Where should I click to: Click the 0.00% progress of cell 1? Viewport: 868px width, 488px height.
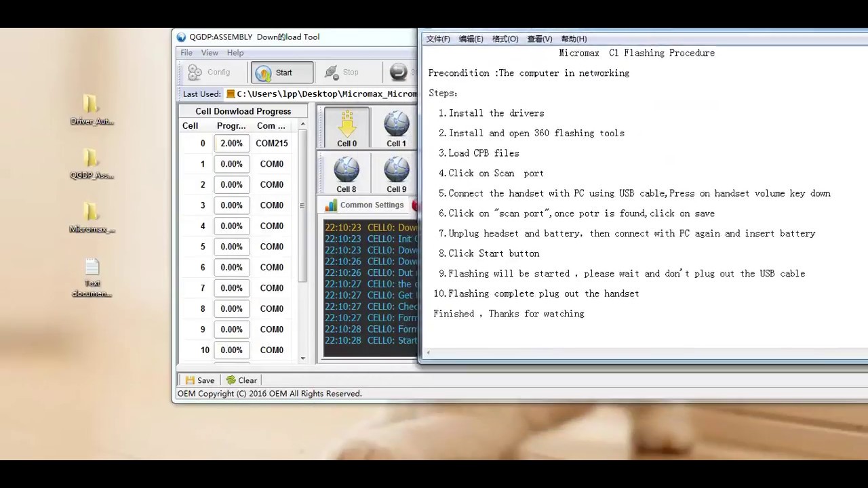click(231, 164)
